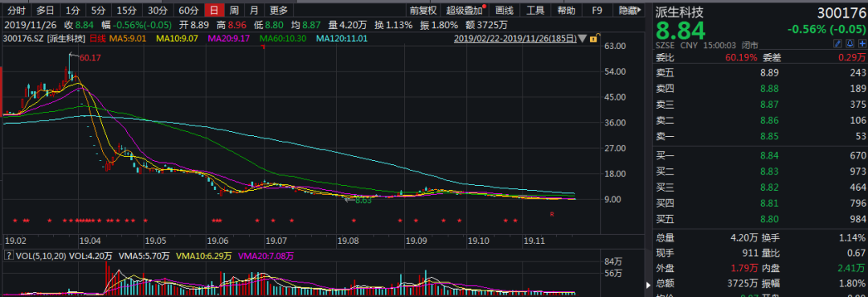The height and width of the screenshot is (297, 868).
Task: Open the 更多 more periods menu
Action: [x=278, y=10]
